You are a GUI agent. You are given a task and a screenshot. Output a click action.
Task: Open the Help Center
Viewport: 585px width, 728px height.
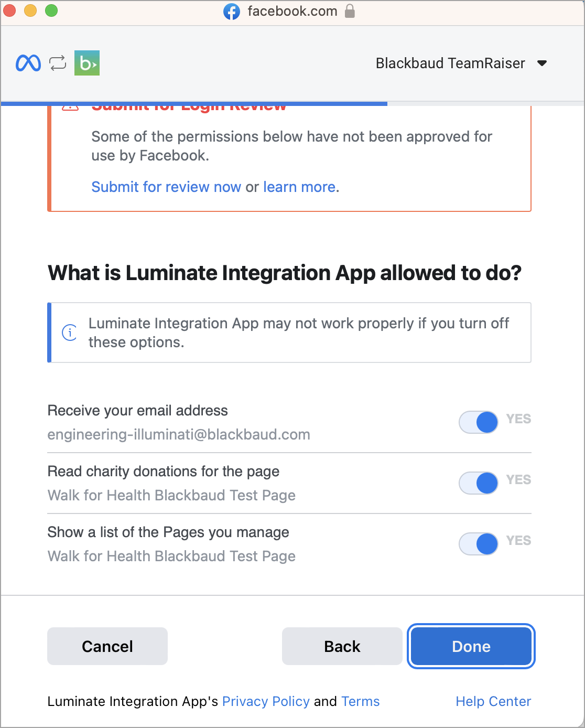[493, 701]
